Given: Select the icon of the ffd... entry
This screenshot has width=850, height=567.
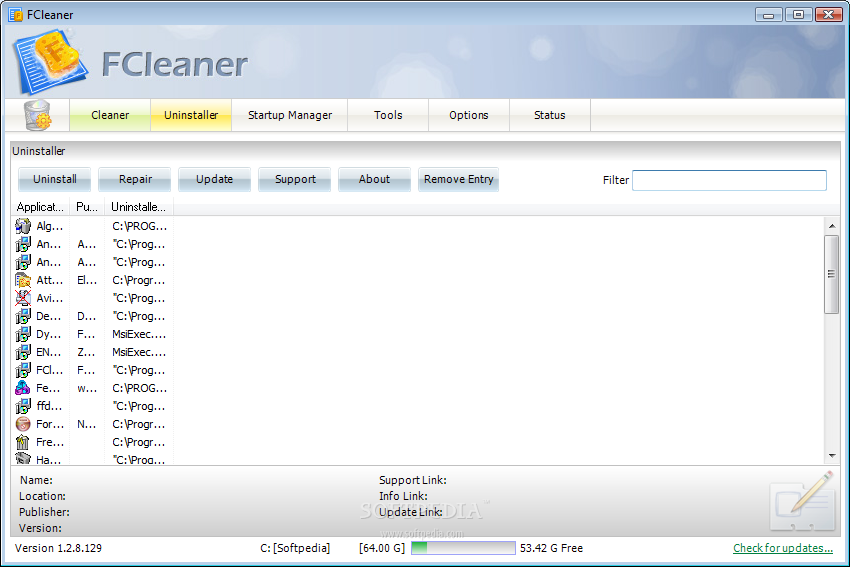Looking at the screenshot, I should tap(23, 406).
